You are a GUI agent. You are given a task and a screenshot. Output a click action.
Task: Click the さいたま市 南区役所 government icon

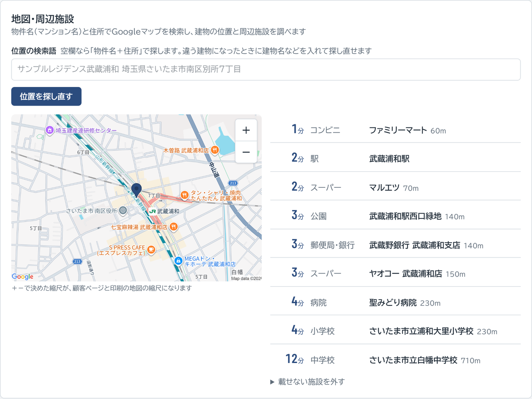123,211
